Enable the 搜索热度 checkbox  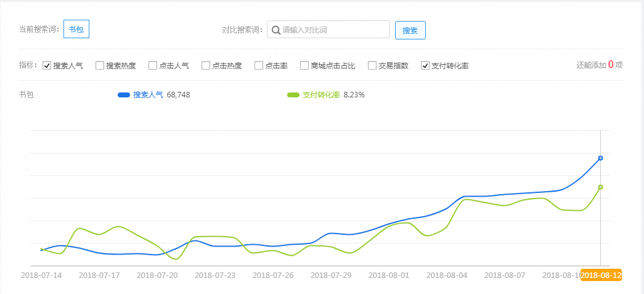point(100,65)
